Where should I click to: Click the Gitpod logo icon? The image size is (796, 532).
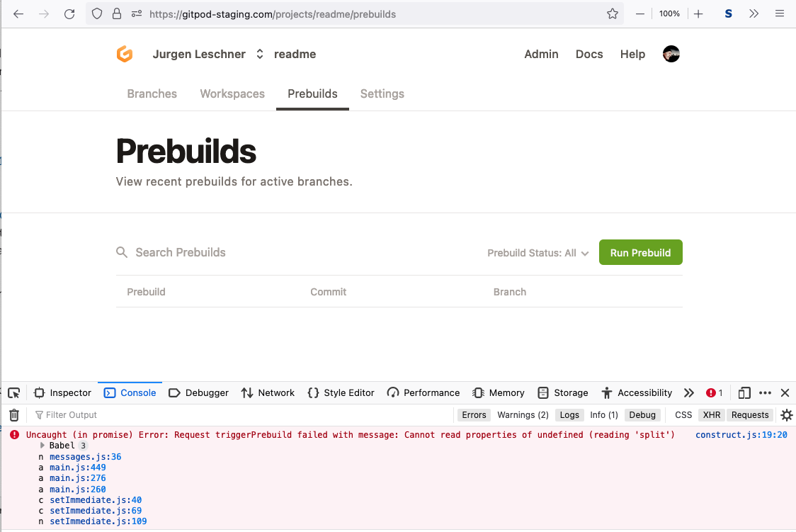point(125,54)
